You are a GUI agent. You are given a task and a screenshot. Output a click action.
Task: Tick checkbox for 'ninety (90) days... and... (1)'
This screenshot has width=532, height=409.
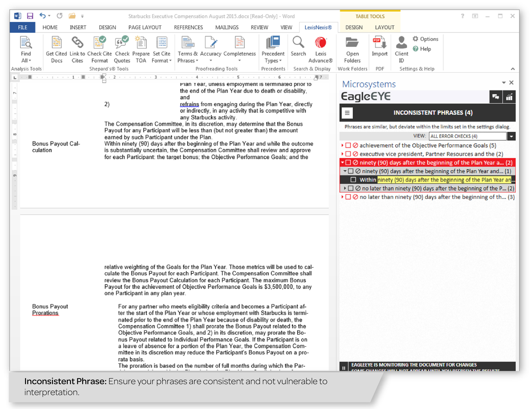click(x=351, y=171)
